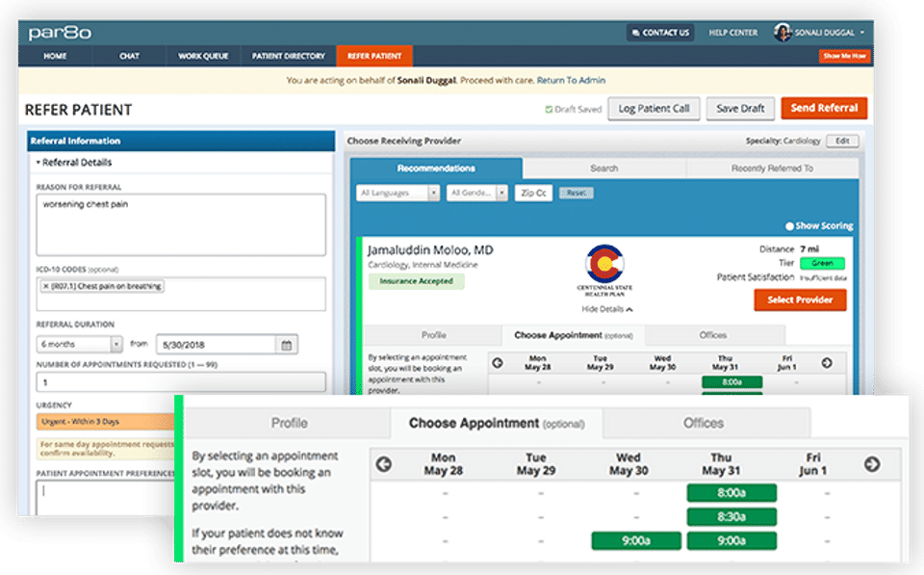Select 8:00a slot in small calendar
Screen dimensions: 924x575
(731, 382)
